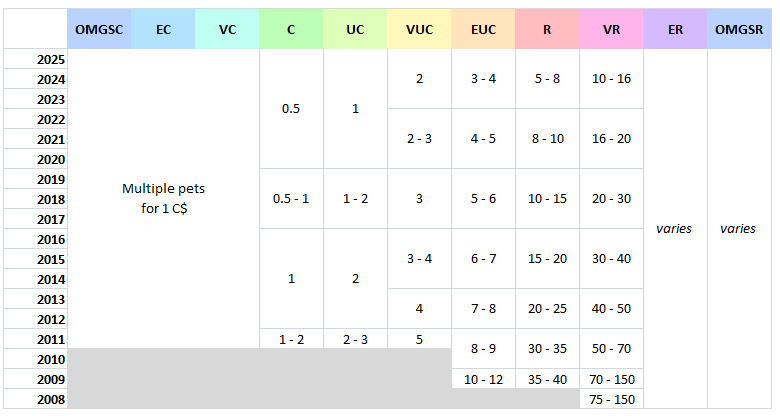Image resolution: width=780 pixels, height=416 pixels.
Task: Select the VR cell reading 10 - 16
Action: pos(611,79)
